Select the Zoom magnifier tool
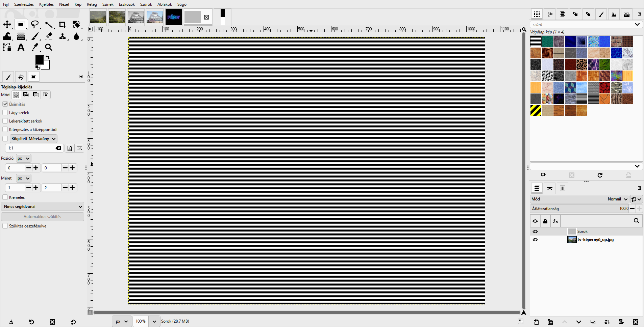Image resolution: width=644 pixels, height=327 pixels. point(49,48)
